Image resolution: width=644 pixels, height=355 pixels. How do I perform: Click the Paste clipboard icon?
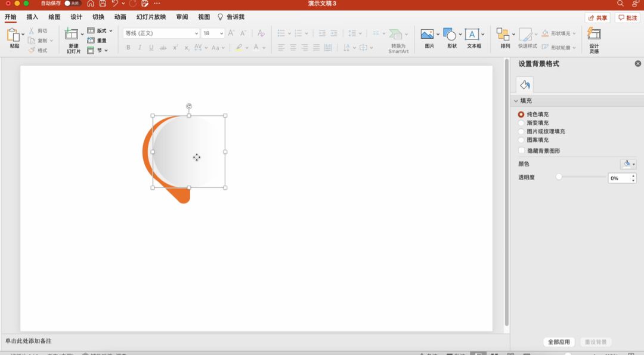pyautogui.click(x=13, y=35)
